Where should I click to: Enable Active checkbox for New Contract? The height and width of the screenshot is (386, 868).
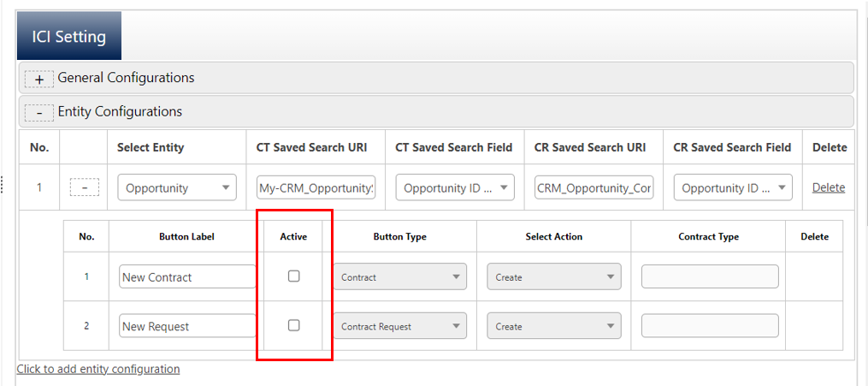(293, 276)
